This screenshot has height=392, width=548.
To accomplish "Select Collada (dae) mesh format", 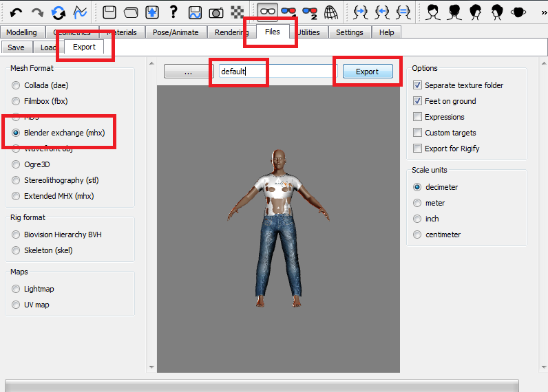I will pos(16,85).
